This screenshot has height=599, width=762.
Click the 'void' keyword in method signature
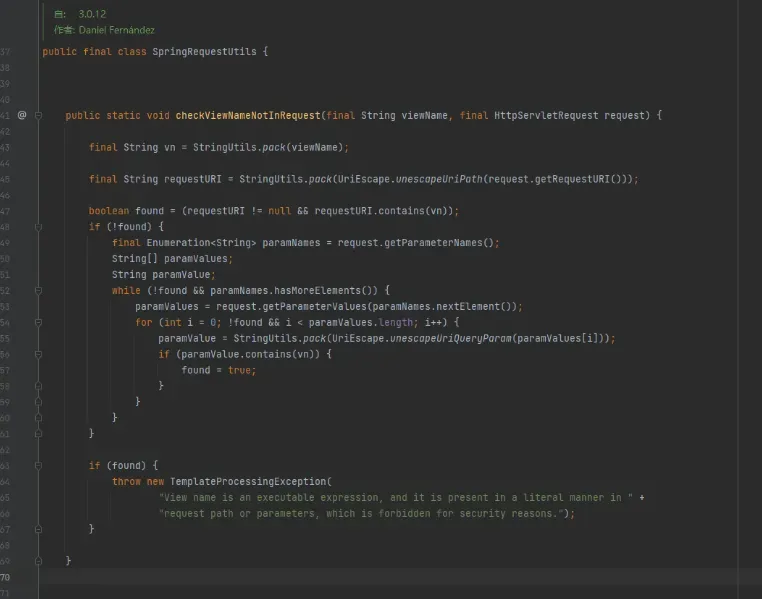[158, 116]
